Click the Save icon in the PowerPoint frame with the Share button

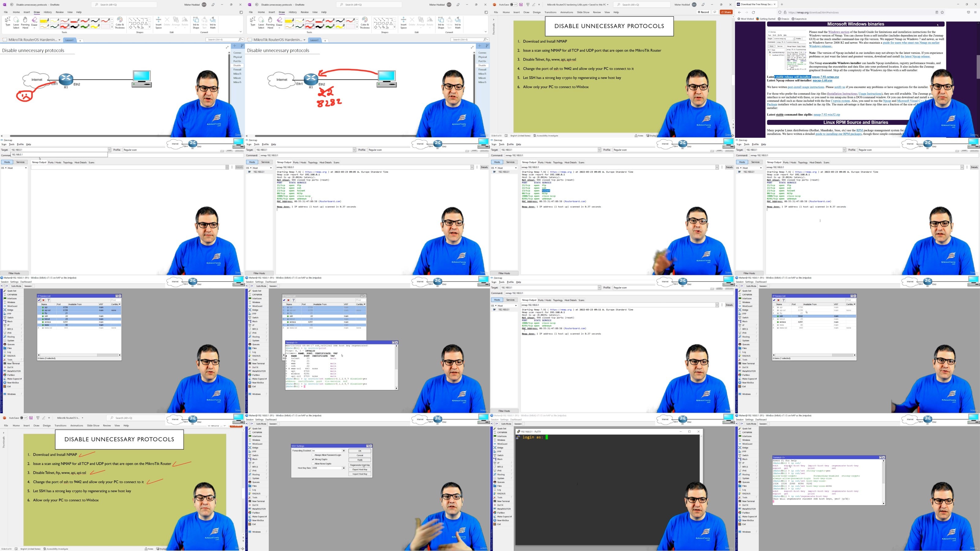coord(521,5)
